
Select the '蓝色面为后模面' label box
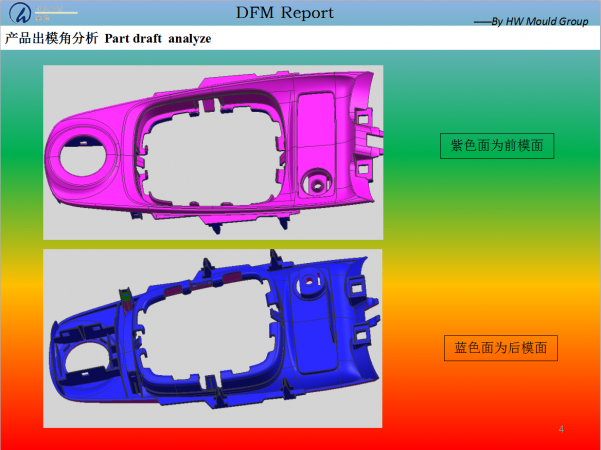[501, 348]
